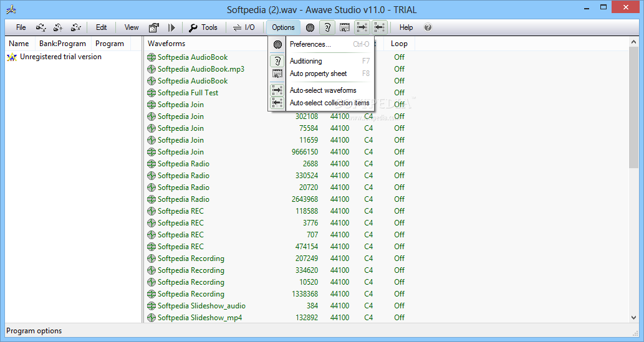644x342 pixels.
Task: Click the Bank:Program column header
Action: [62, 44]
